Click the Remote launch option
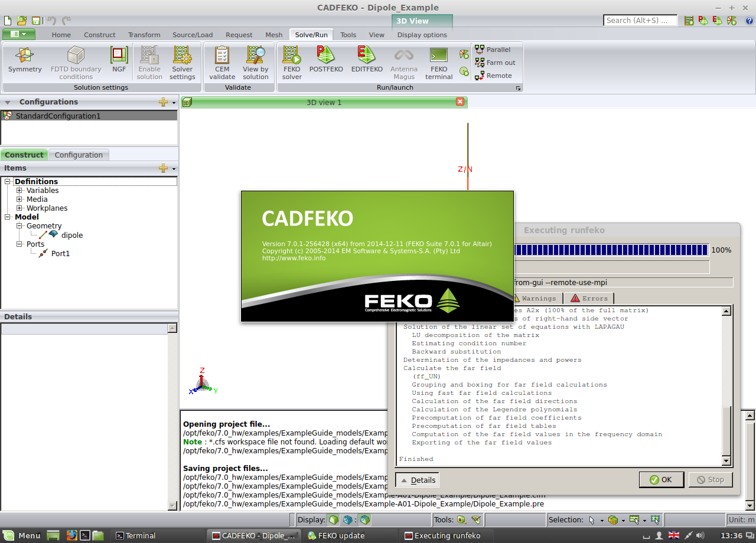 point(493,76)
